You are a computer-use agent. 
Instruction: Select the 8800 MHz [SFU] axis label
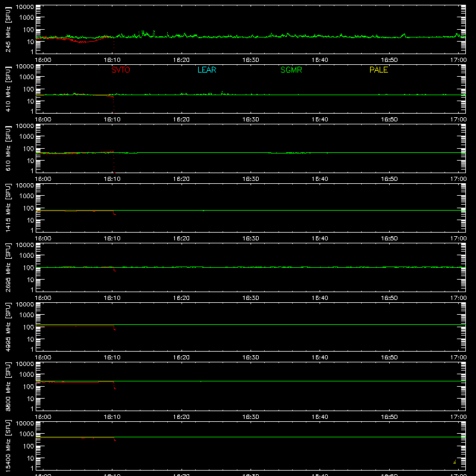(x=8, y=386)
